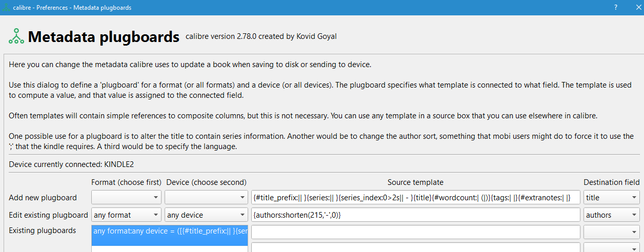Click the "Format (choose first)" column label
This screenshot has height=252, width=644.
(x=126, y=182)
